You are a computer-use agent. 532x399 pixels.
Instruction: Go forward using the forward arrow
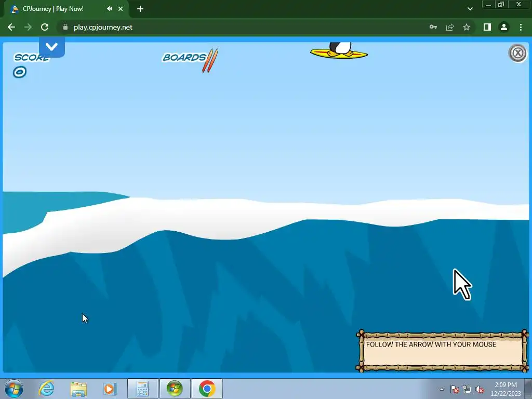(x=28, y=27)
